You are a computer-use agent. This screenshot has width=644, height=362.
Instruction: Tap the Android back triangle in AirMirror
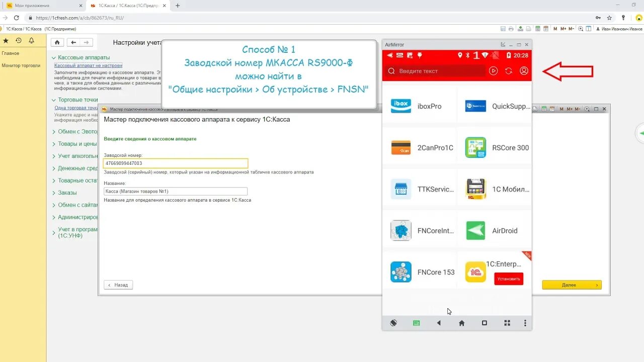click(x=439, y=323)
